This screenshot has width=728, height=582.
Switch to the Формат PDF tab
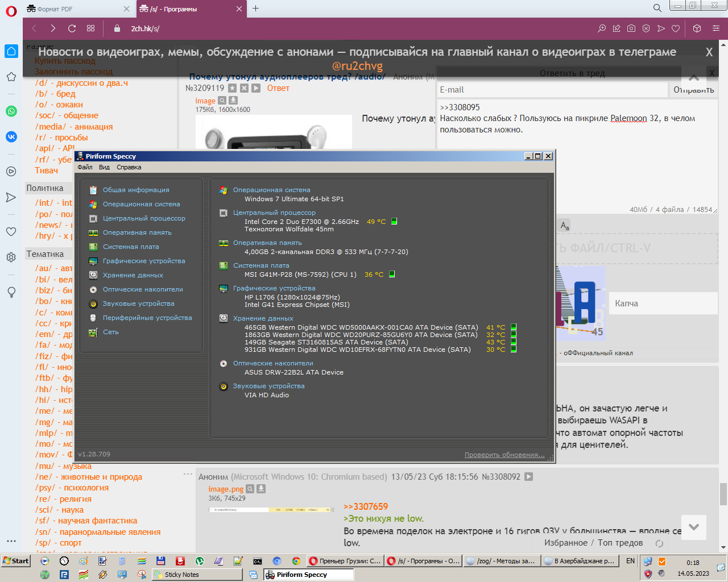pos(78,9)
